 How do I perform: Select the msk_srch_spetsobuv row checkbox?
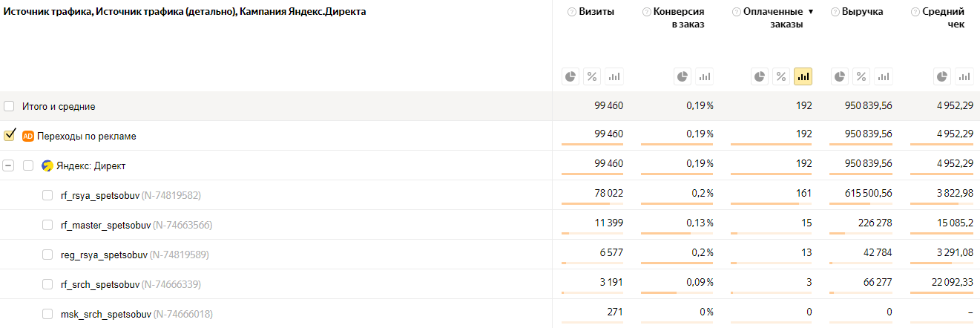click(47, 314)
